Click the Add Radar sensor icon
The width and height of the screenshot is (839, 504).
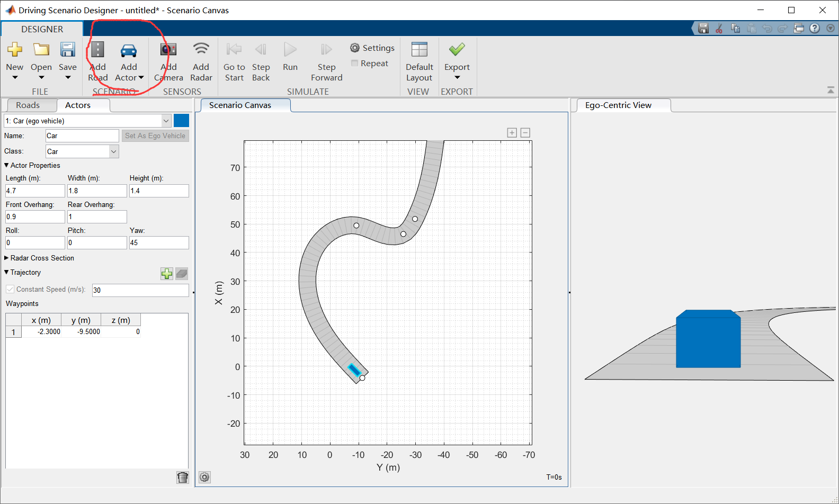coord(201,50)
